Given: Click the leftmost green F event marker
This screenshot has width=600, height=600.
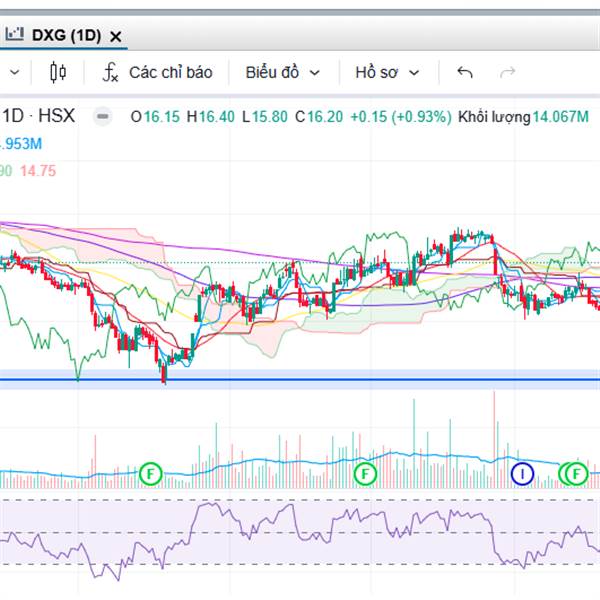Looking at the screenshot, I should coord(151,472).
